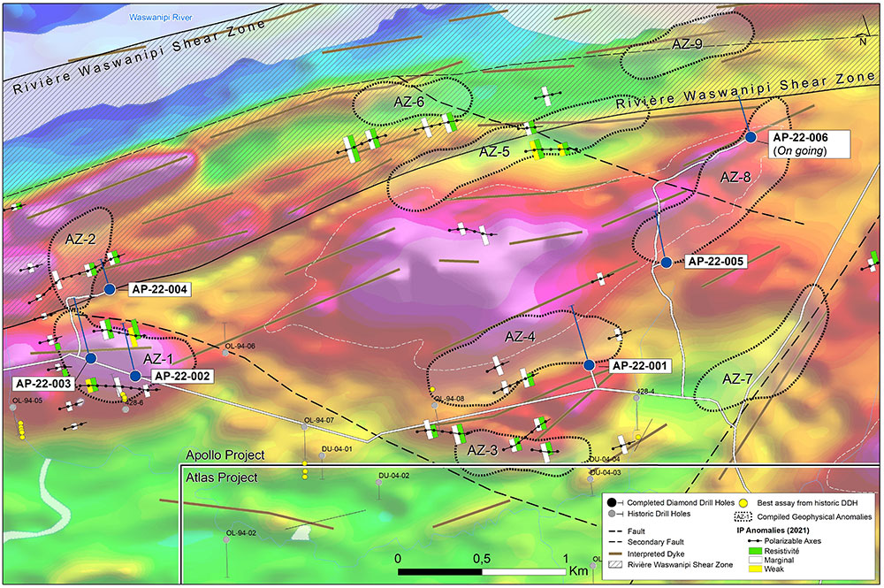Image resolution: width=884 pixels, height=588 pixels.
Task: Click the black Completed Diamond Drill Holes legend symbol
Action: 614,502
